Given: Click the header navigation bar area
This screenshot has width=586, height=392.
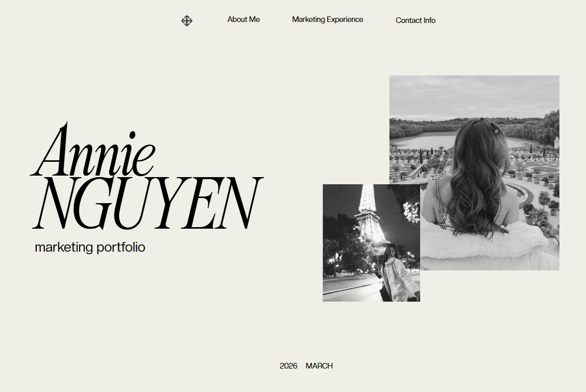Looking at the screenshot, I should coord(306,20).
